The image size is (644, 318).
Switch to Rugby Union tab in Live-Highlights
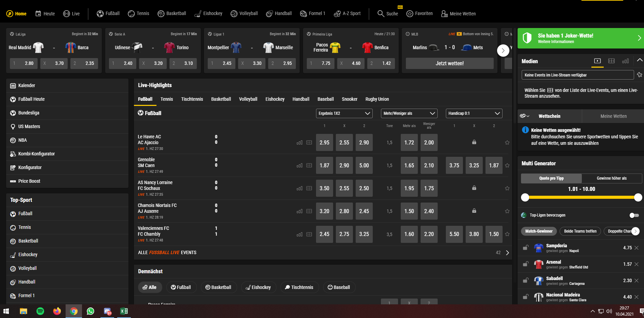click(x=377, y=99)
